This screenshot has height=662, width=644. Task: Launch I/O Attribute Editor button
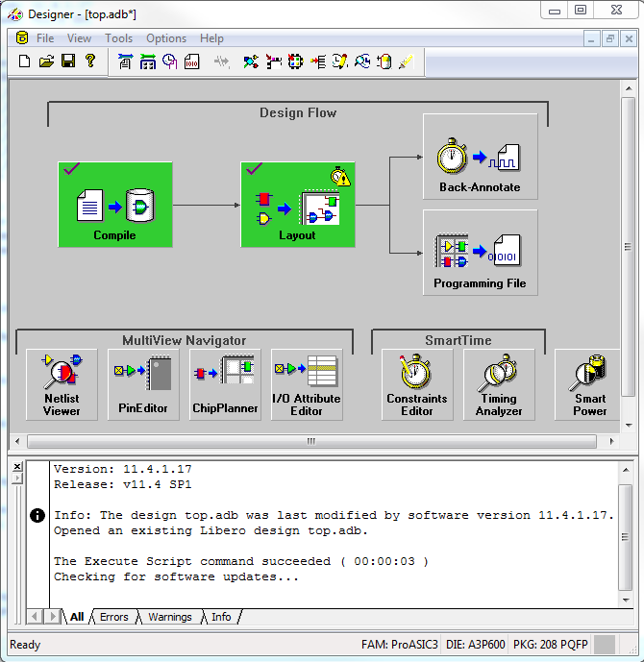coord(307,384)
